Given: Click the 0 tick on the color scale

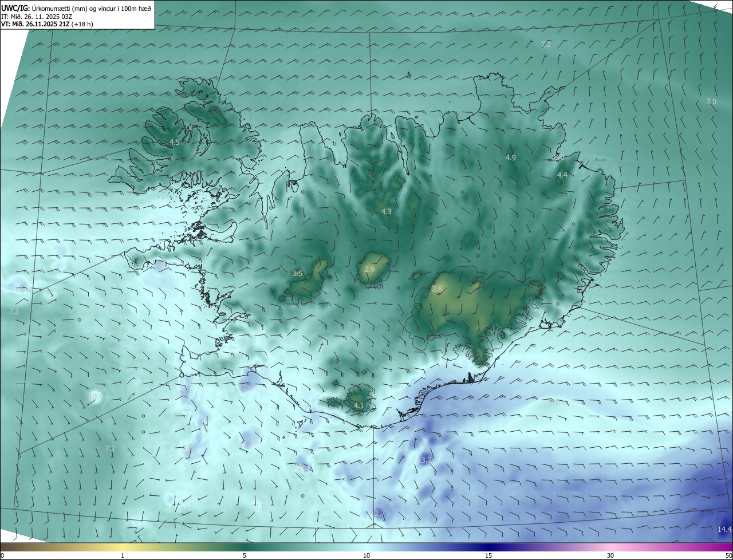Looking at the screenshot, I should 2,555.
